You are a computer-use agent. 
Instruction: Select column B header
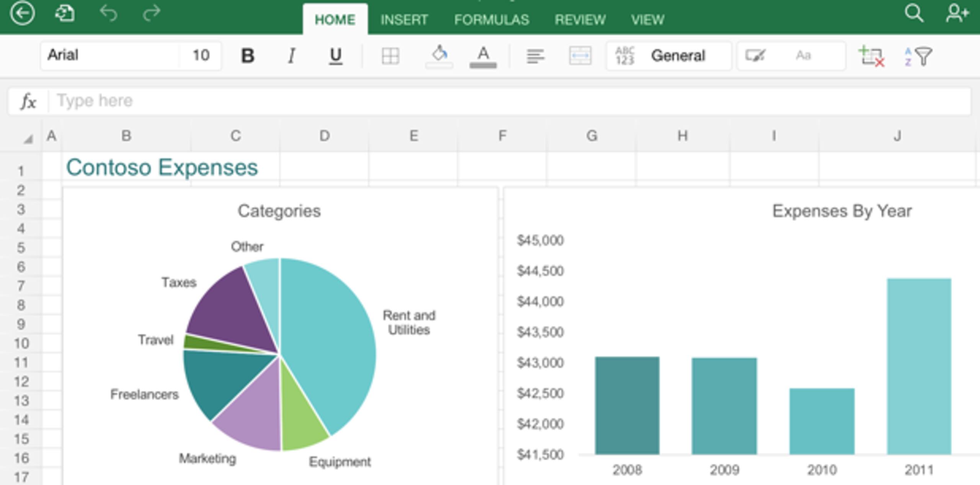[x=126, y=136]
